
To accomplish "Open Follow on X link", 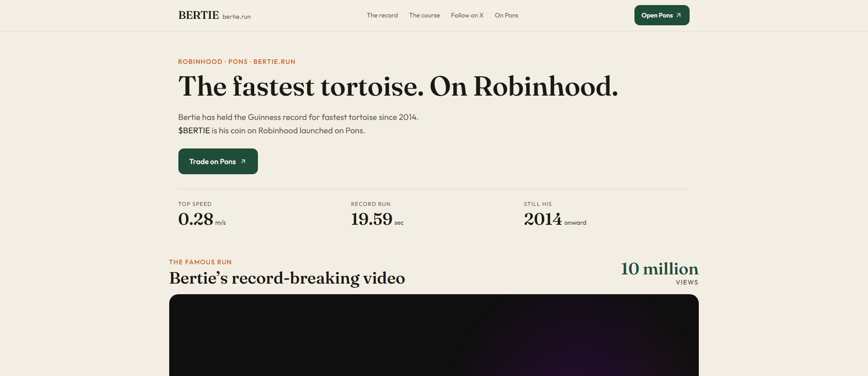I will [467, 15].
